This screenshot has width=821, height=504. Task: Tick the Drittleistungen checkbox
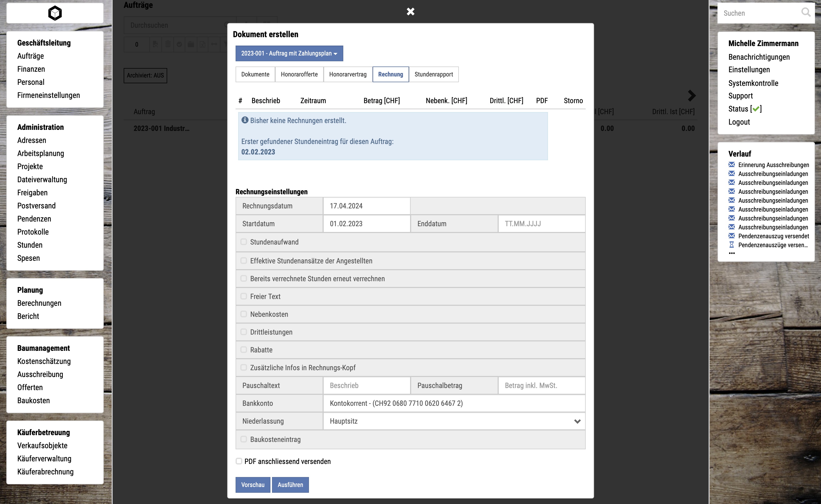click(243, 332)
